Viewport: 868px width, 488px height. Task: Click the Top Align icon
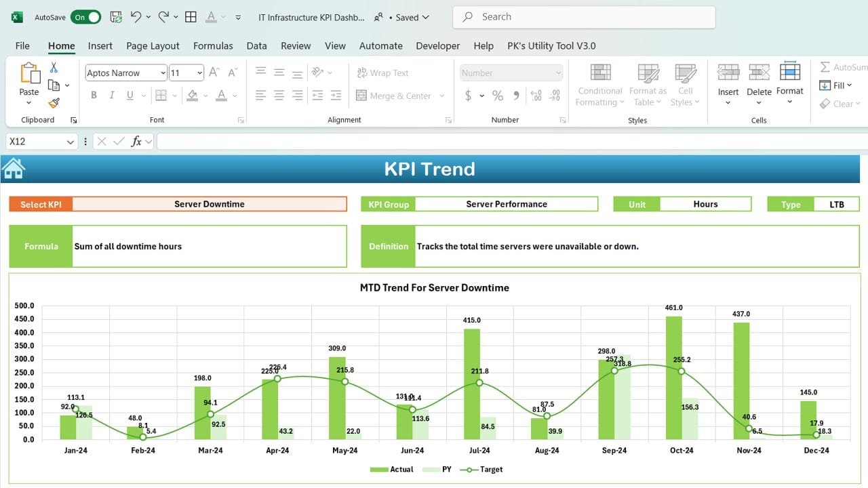(x=260, y=73)
